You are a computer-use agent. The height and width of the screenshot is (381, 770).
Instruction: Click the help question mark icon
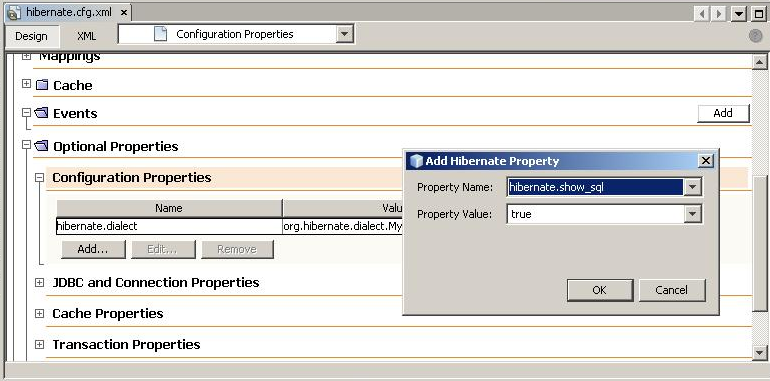coord(755,36)
